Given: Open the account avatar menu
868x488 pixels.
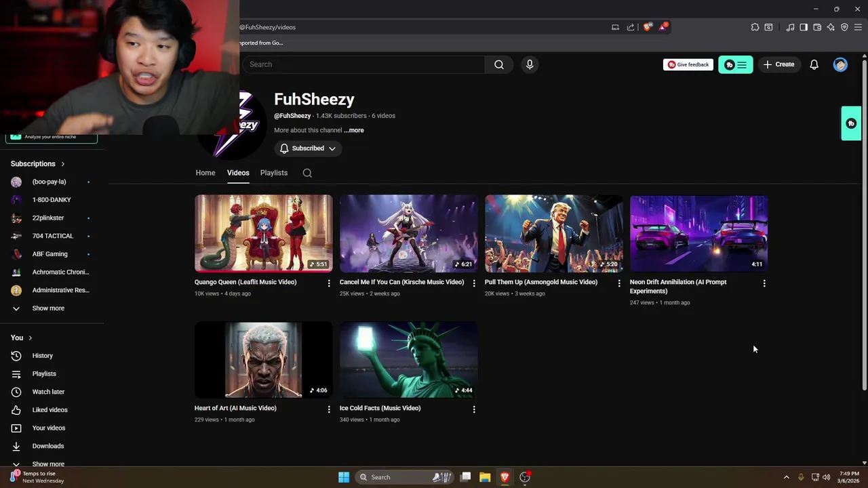Looking at the screenshot, I should [x=840, y=64].
